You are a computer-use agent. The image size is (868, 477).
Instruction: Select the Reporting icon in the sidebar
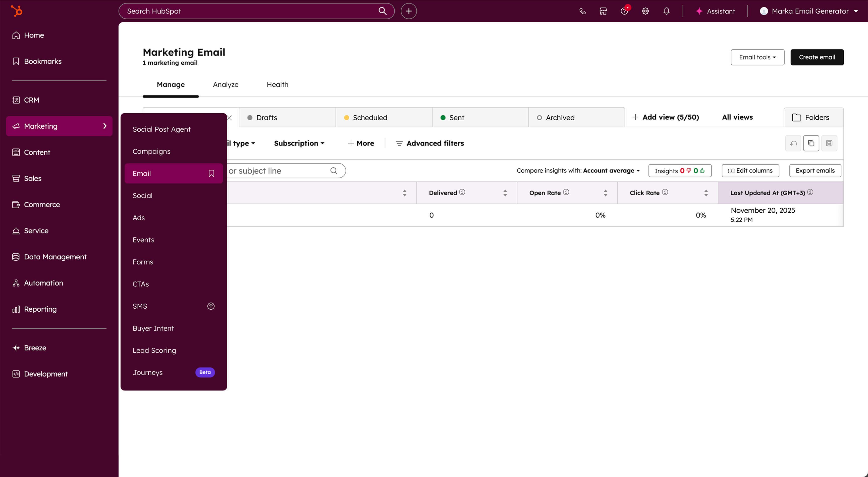[x=16, y=309]
